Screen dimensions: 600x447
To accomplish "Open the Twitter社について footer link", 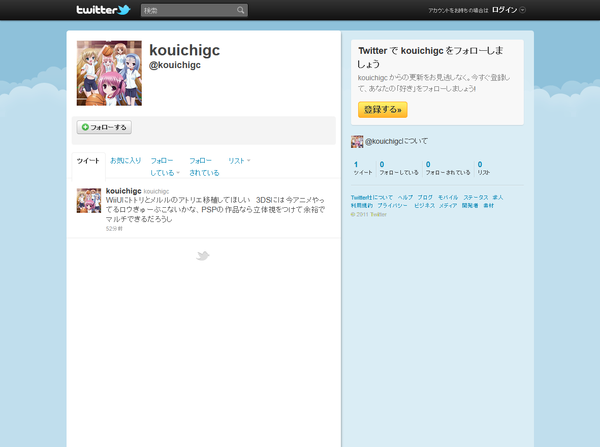I will point(372,197).
